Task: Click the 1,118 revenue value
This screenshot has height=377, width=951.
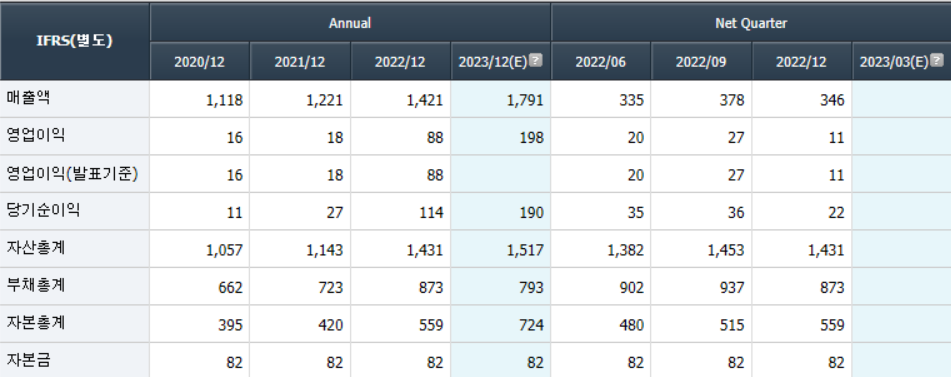Action: point(224,101)
